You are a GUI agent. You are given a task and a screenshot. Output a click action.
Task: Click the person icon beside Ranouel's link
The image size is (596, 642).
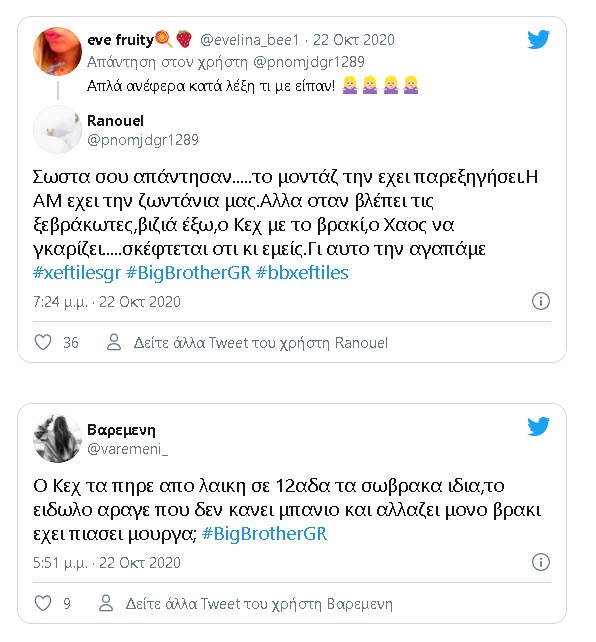(114, 342)
